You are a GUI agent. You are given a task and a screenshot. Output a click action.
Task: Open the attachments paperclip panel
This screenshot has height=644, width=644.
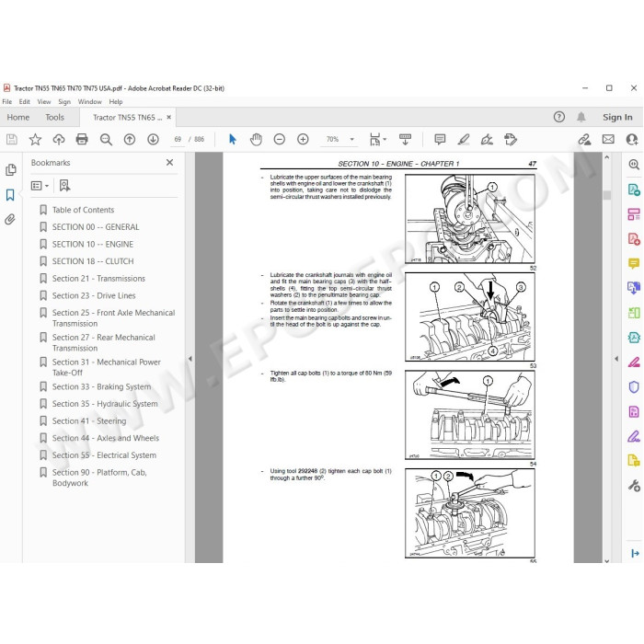click(x=10, y=219)
